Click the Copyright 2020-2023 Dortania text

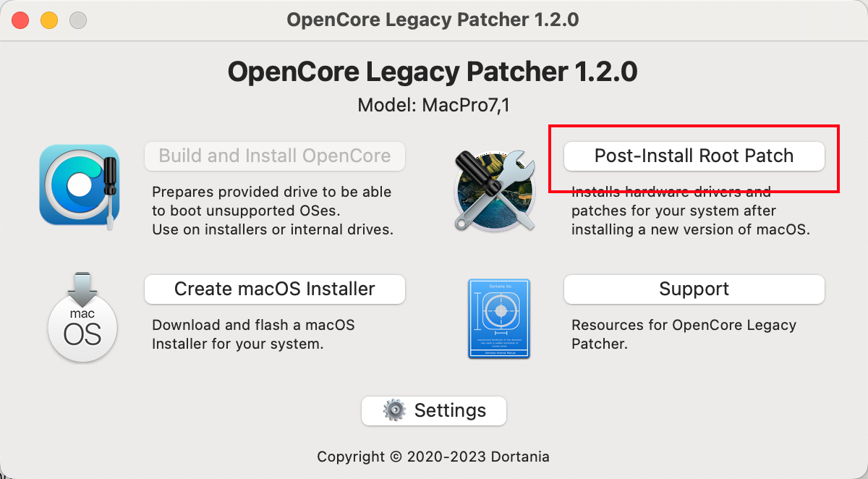[x=433, y=457]
